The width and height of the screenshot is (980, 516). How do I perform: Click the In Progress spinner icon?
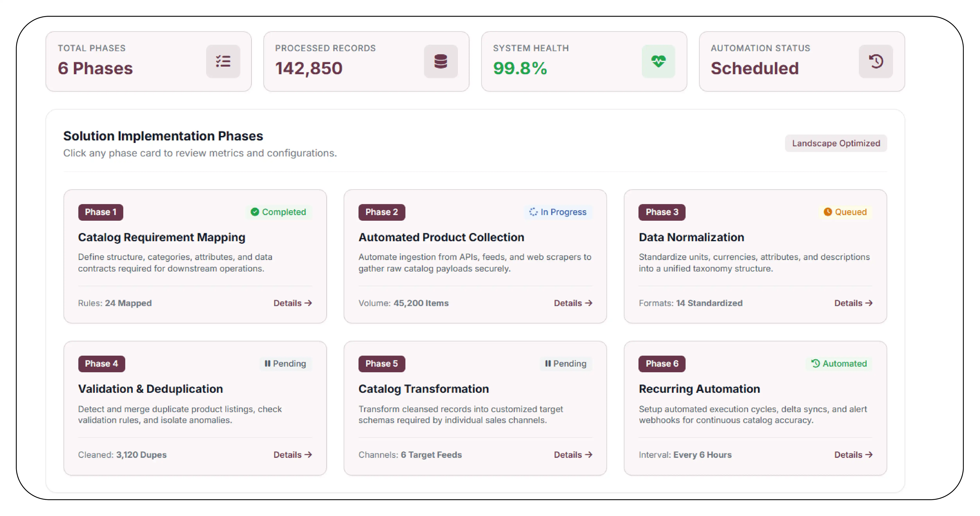(533, 212)
